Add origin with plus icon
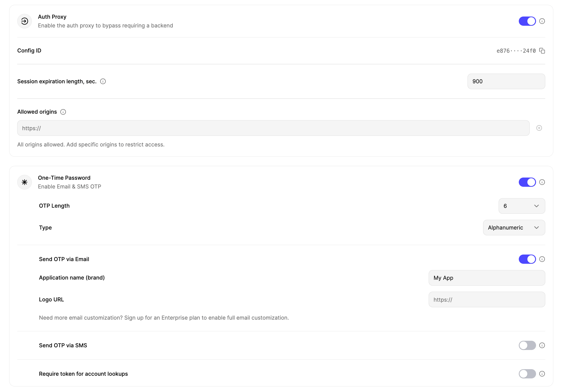The image size is (563, 392). (539, 128)
